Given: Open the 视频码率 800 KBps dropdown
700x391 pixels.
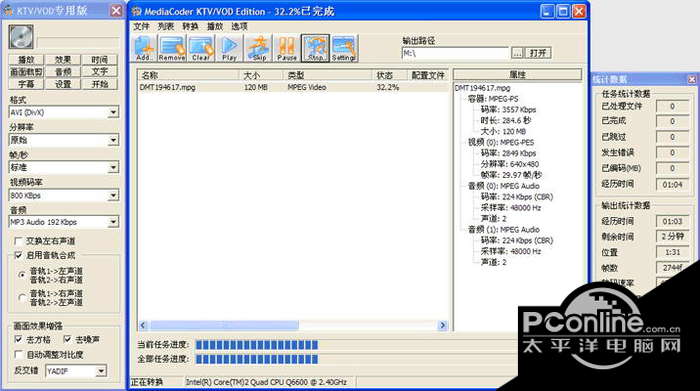Looking at the screenshot, I should [113, 196].
